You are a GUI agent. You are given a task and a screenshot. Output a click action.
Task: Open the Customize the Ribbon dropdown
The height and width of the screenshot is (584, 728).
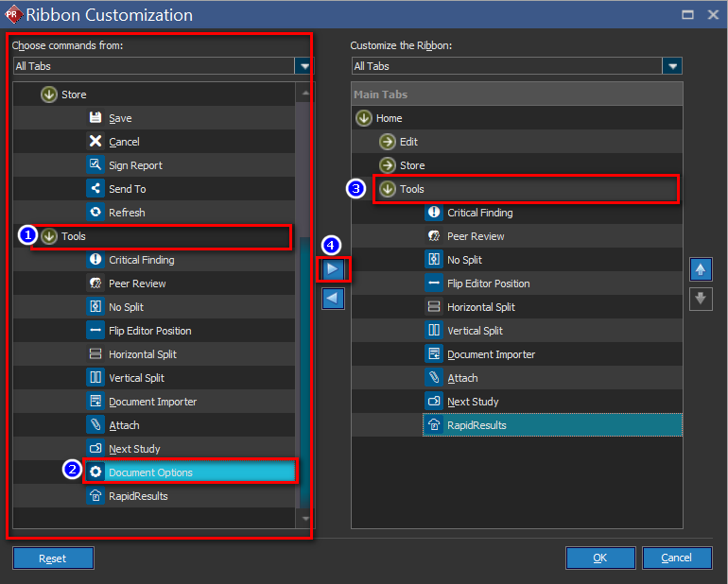coord(672,66)
